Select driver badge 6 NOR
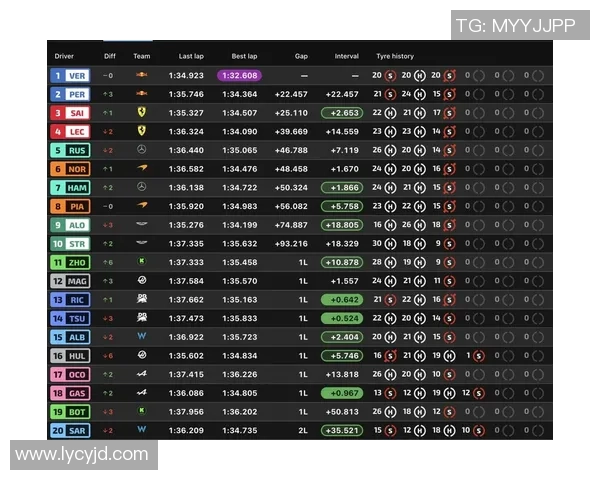600x480 pixels. pos(70,169)
